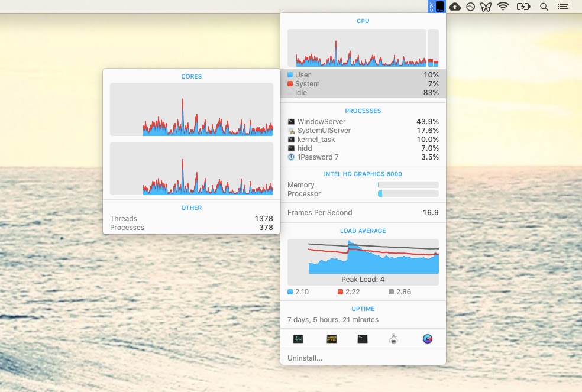The height and width of the screenshot is (392, 582).
Task: Click the butterfly icon in the menu bar
Action: (x=486, y=7)
